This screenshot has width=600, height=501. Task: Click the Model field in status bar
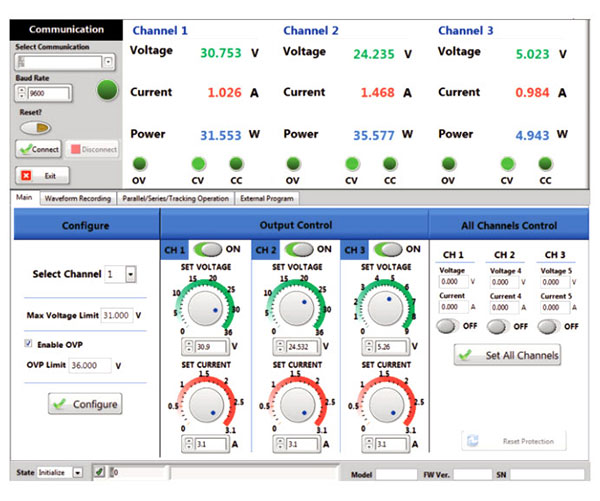coord(396,475)
